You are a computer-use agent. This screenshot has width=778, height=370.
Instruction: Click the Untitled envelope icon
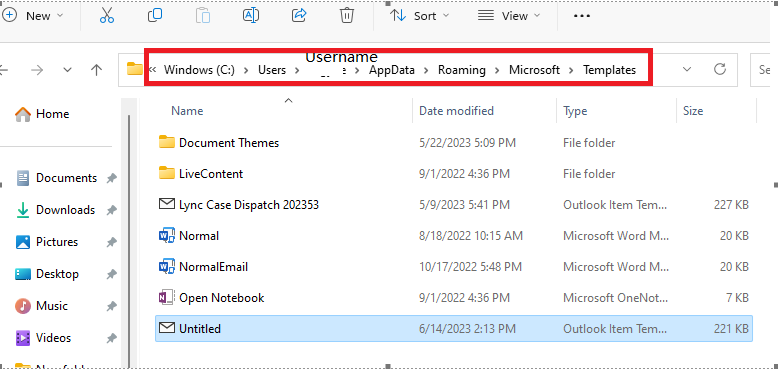(167, 328)
